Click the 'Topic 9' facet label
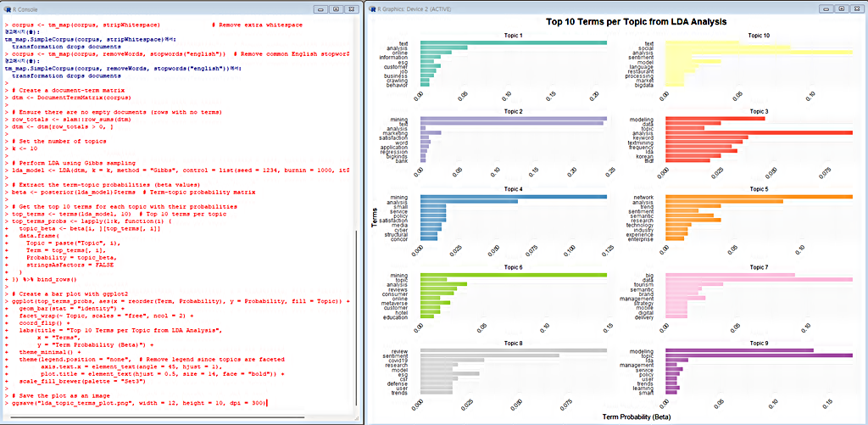This screenshot has width=868, height=425. pyautogui.click(x=759, y=344)
